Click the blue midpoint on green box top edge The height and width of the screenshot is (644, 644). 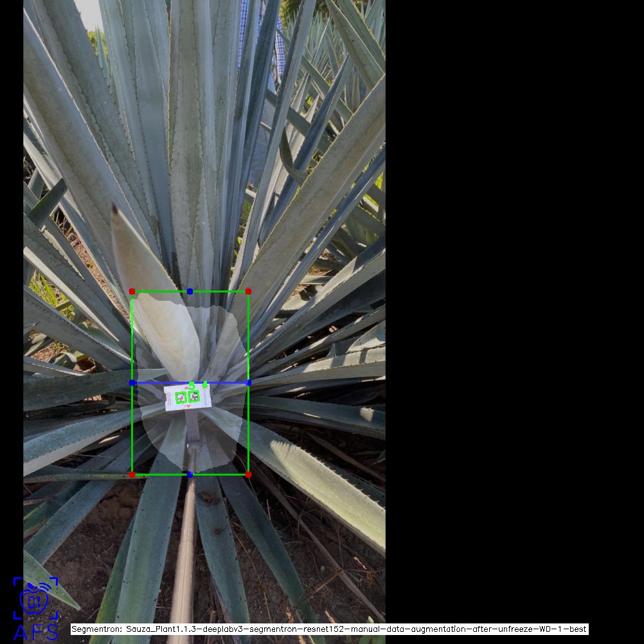[x=190, y=292]
